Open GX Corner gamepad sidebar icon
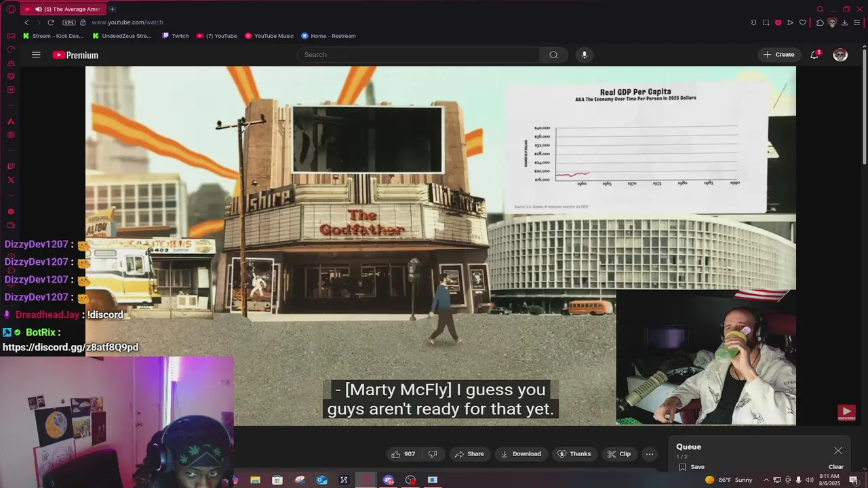Screen dimensions: 868x488 (x=11, y=36)
